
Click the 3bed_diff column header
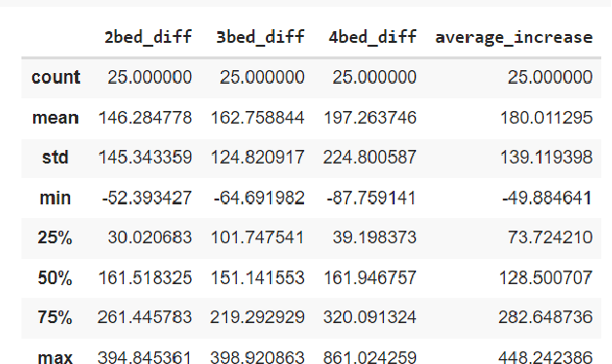(x=260, y=37)
